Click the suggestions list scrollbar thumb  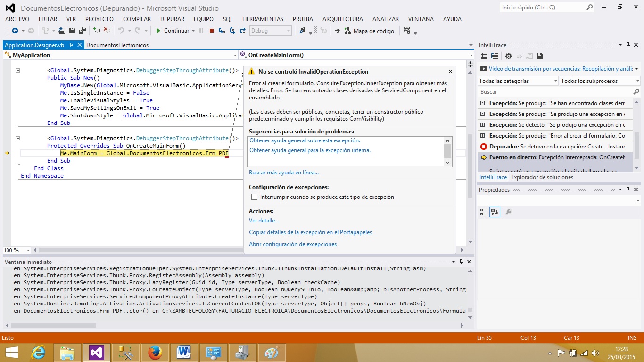tap(448, 151)
